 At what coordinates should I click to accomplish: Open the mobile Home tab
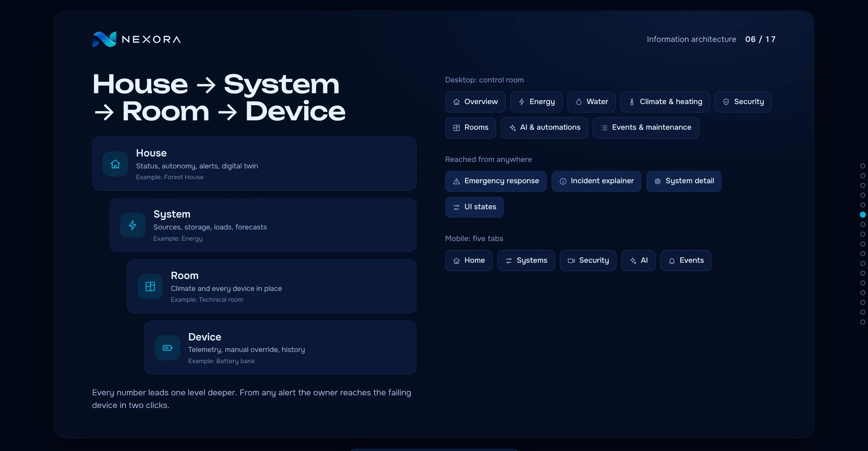(x=469, y=261)
